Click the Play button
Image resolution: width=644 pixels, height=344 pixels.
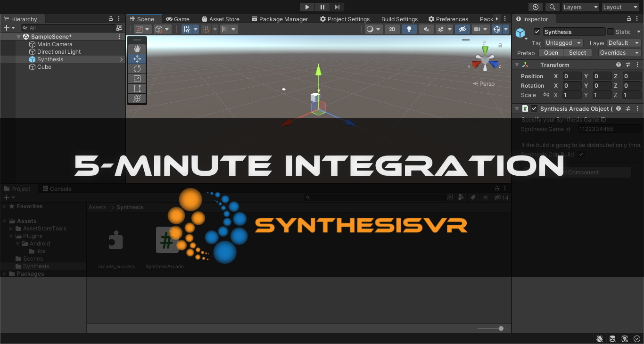[x=307, y=7]
